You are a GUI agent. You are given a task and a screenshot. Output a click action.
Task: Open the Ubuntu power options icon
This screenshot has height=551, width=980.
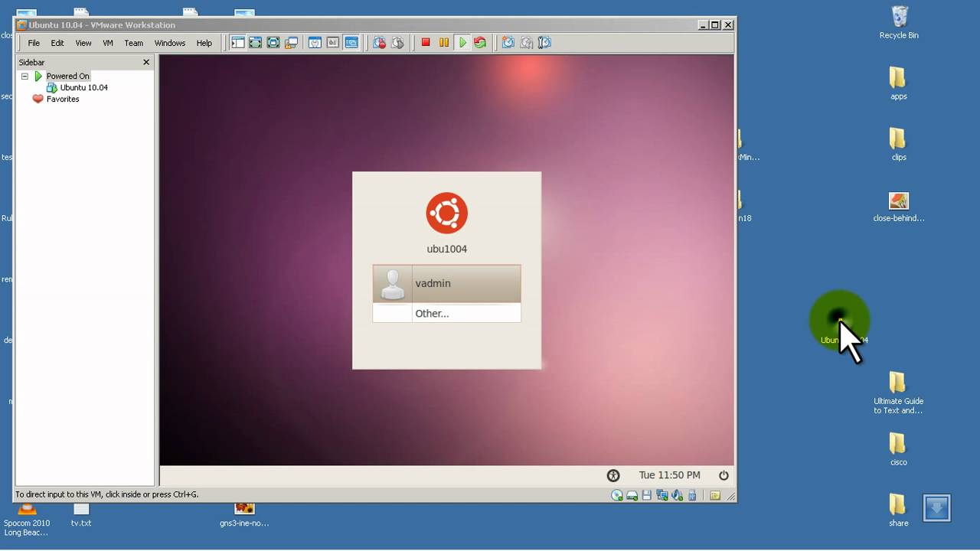pyautogui.click(x=724, y=475)
